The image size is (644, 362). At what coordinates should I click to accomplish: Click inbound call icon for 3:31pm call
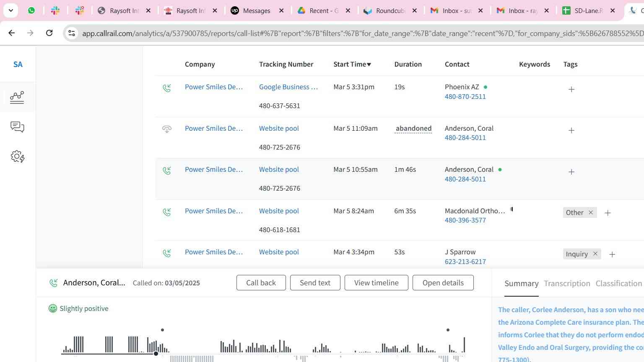point(167,88)
